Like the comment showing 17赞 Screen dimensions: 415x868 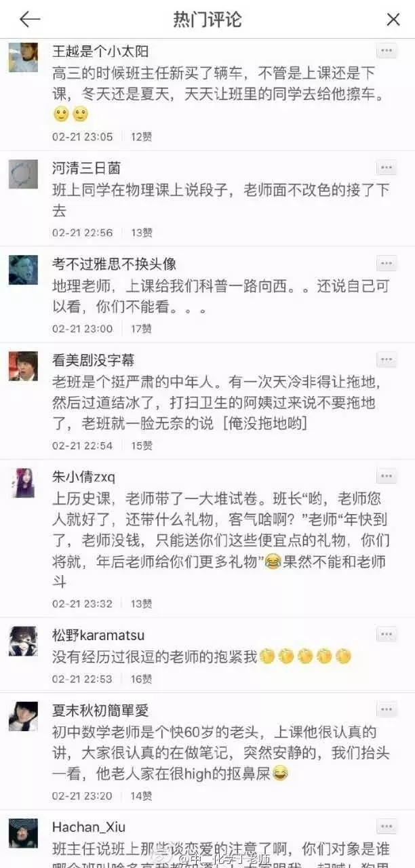click(142, 329)
